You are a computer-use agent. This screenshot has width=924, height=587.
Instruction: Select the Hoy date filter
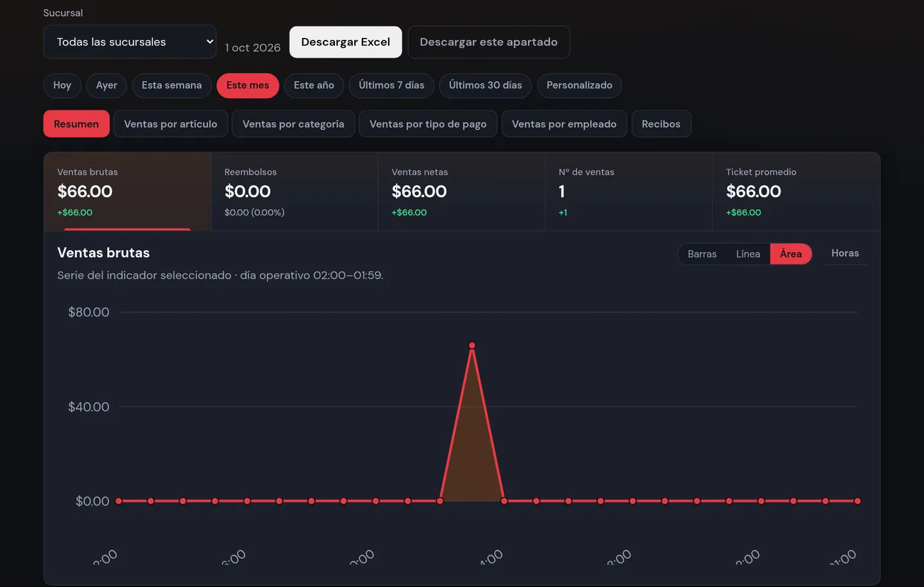62,85
